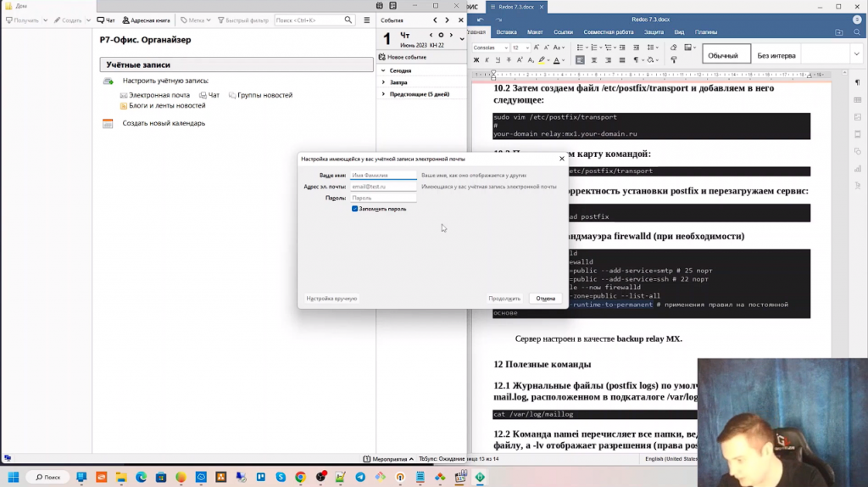Image resolution: width=868 pixels, height=487 pixels.
Task: Open the Collaboration tab
Action: coord(609,32)
